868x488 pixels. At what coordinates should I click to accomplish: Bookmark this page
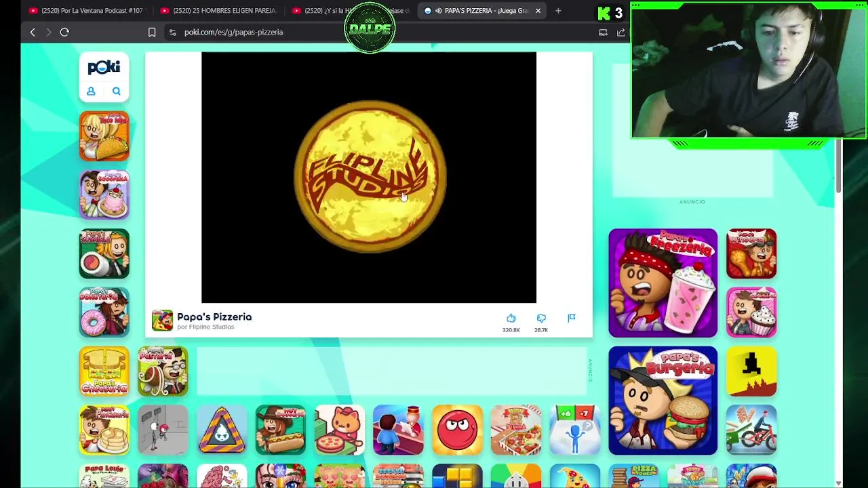[x=152, y=32]
